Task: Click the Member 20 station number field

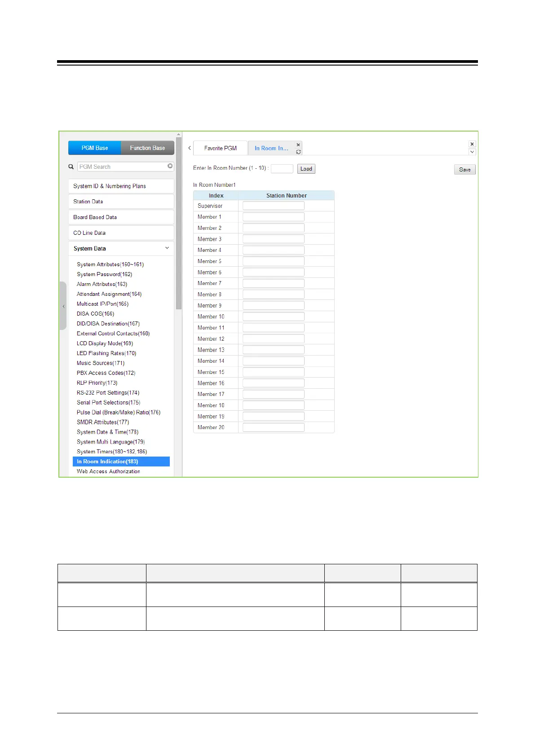Action: click(274, 427)
